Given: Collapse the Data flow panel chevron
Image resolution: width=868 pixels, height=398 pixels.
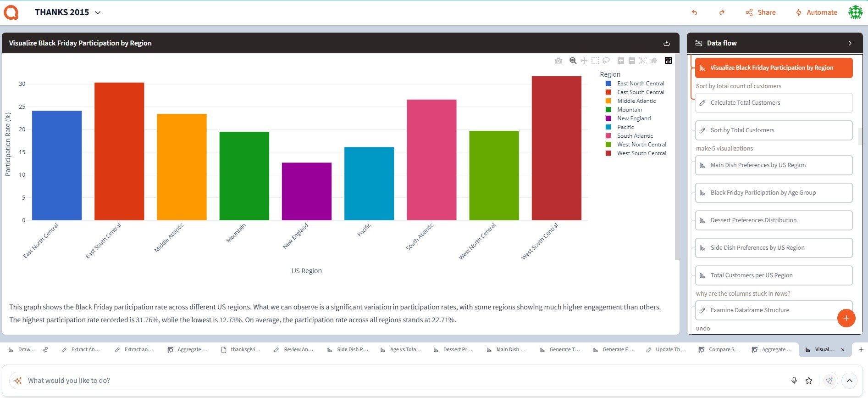Looking at the screenshot, I should pyautogui.click(x=850, y=43).
